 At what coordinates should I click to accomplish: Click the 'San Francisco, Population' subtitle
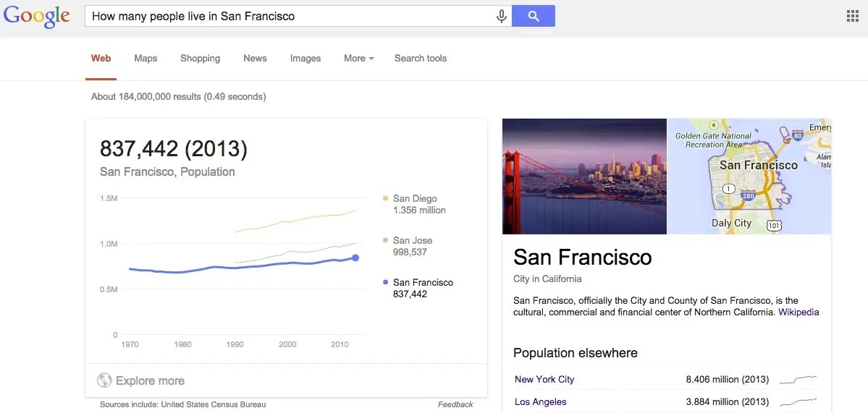(x=167, y=172)
